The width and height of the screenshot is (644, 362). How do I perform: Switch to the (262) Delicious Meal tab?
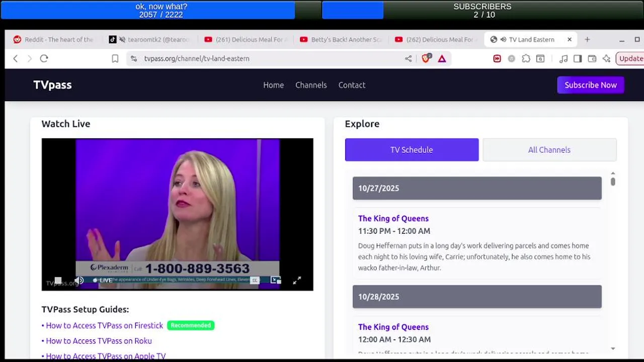pyautogui.click(x=435, y=39)
